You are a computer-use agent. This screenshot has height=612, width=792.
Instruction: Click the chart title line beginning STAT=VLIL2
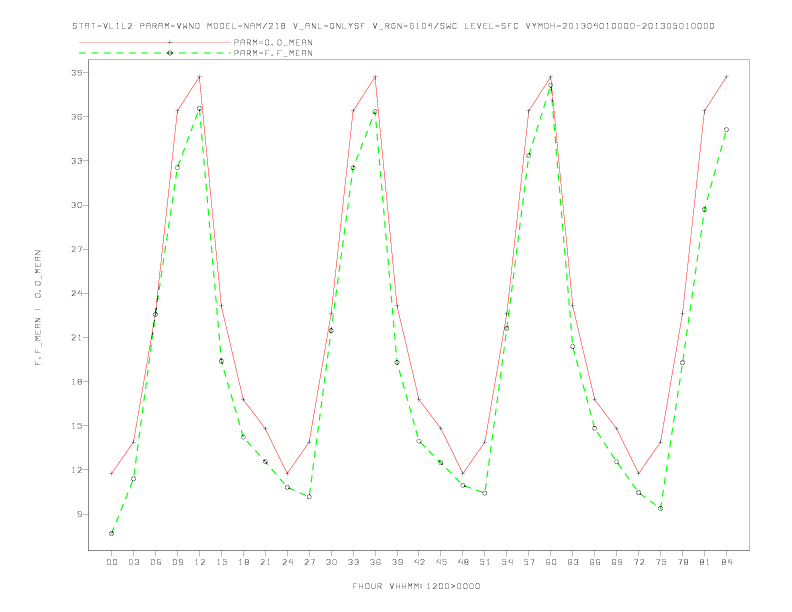pyautogui.click(x=393, y=26)
